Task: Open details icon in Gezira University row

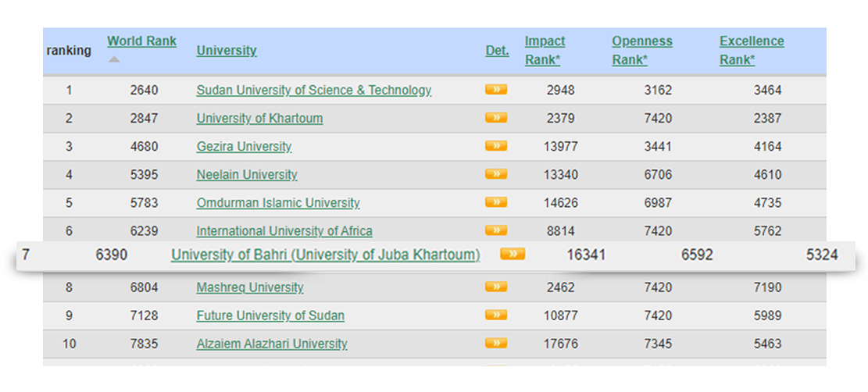Action: coord(496,145)
